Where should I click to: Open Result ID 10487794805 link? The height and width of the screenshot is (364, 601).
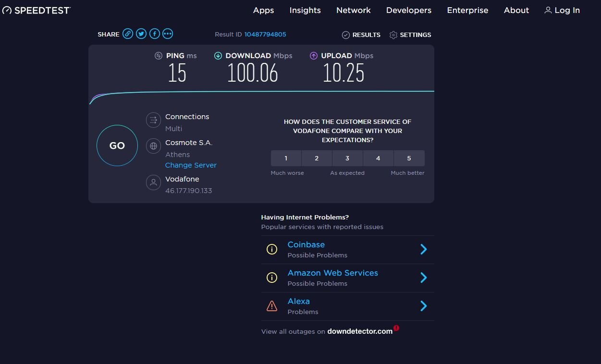[x=265, y=34]
